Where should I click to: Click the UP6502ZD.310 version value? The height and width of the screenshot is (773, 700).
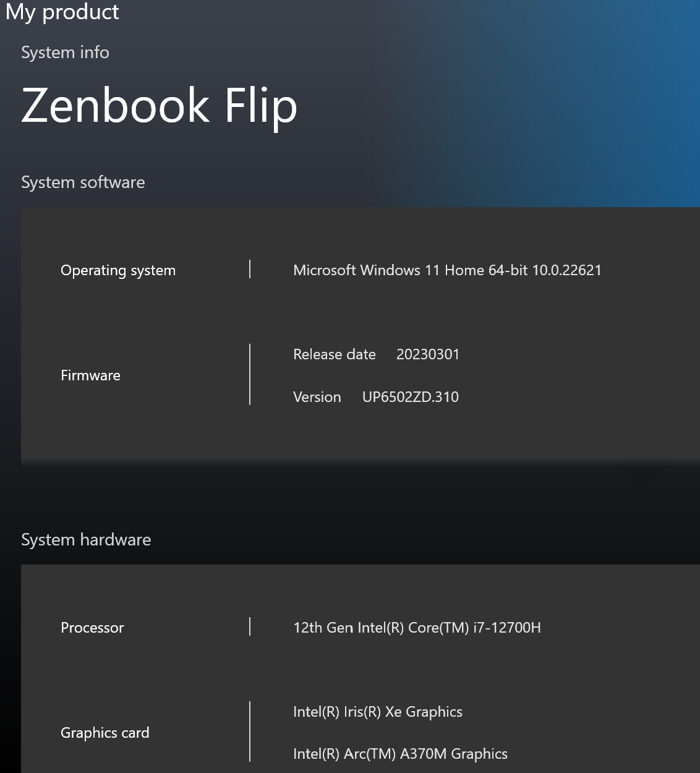click(x=410, y=397)
